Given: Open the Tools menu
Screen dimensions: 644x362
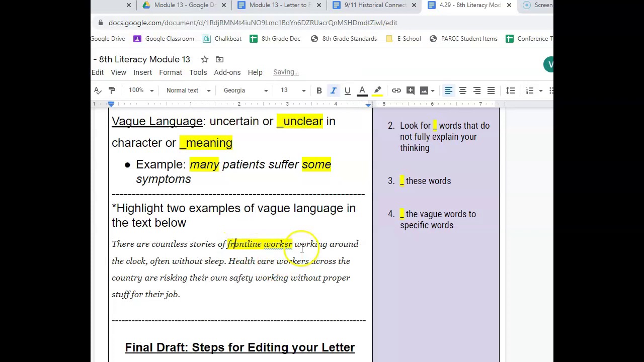Looking at the screenshot, I should tap(198, 72).
